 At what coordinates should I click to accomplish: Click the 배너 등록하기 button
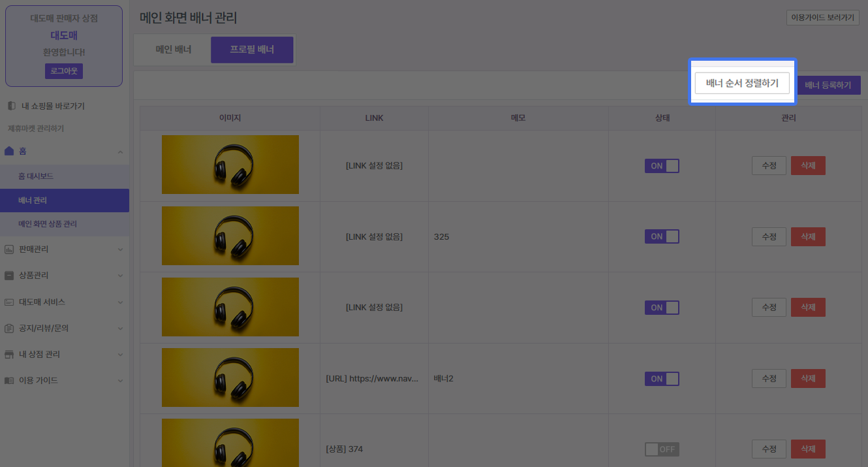click(828, 85)
